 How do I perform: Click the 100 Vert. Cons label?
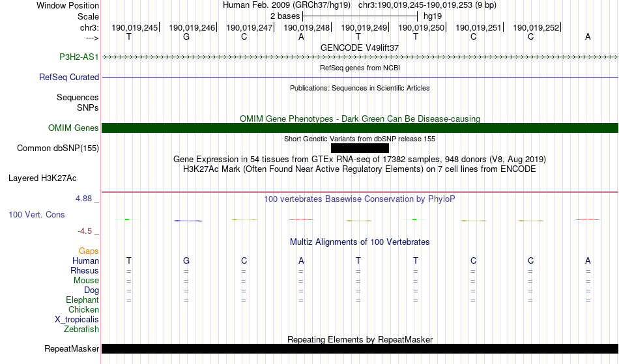point(36,214)
